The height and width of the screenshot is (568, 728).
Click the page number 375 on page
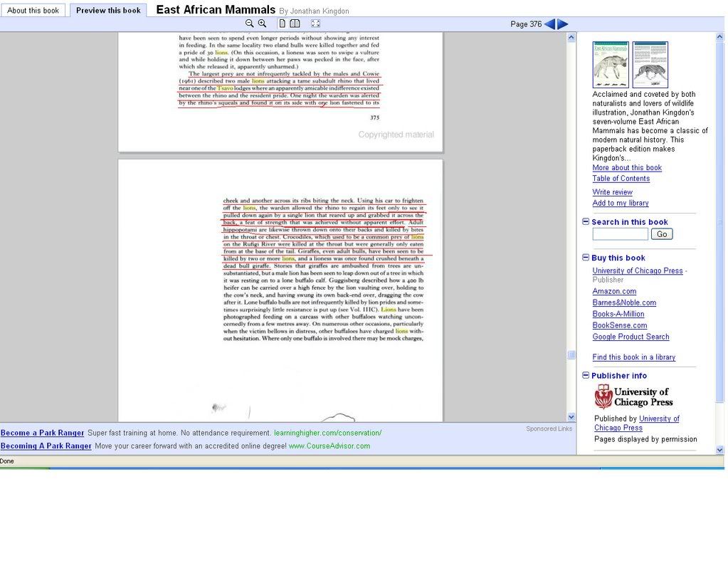[375, 117]
